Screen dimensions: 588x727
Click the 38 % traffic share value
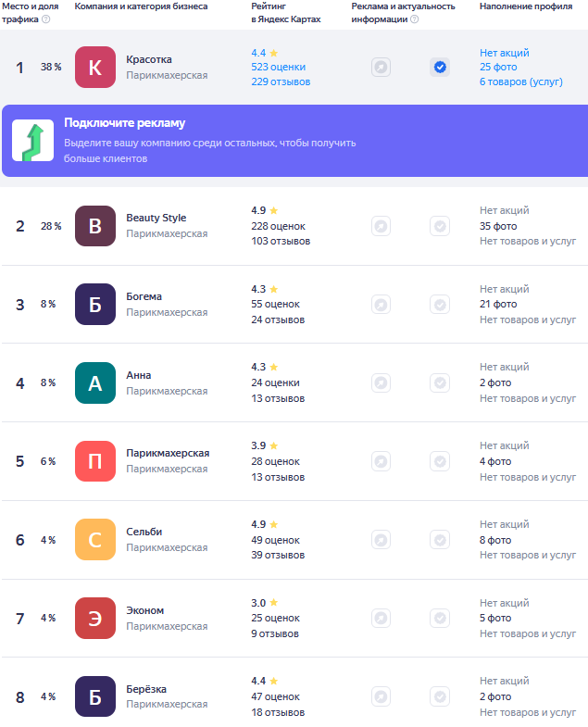tap(51, 67)
